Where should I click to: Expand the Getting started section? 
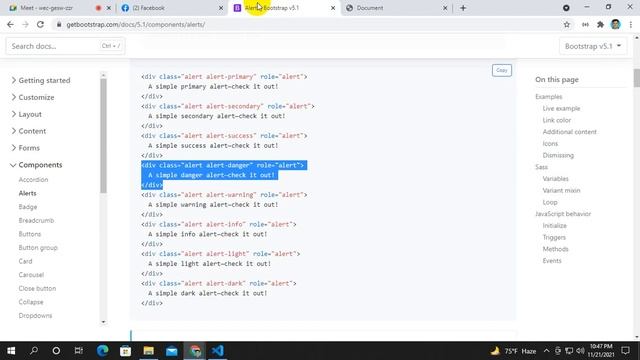[x=40, y=80]
